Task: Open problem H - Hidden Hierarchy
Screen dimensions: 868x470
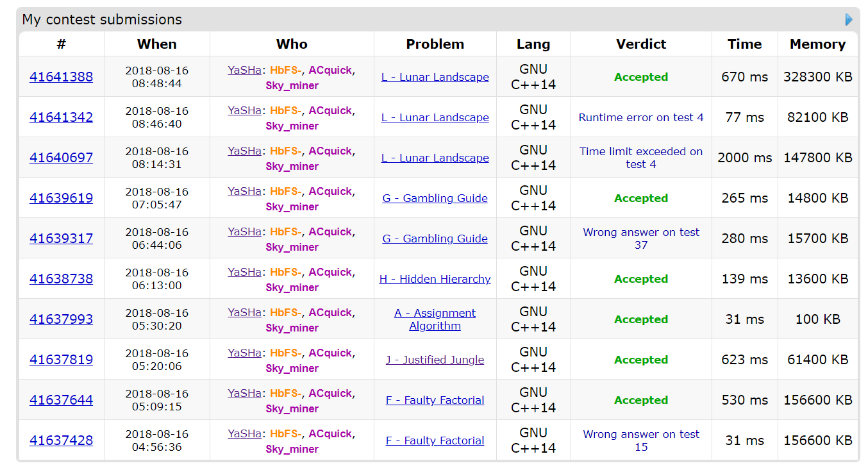Action: coord(435,279)
